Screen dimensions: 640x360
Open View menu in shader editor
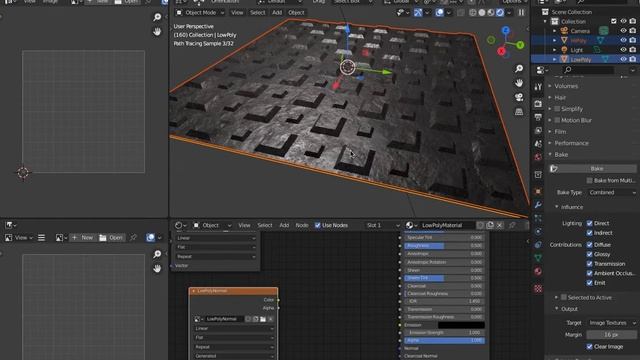[244, 225]
